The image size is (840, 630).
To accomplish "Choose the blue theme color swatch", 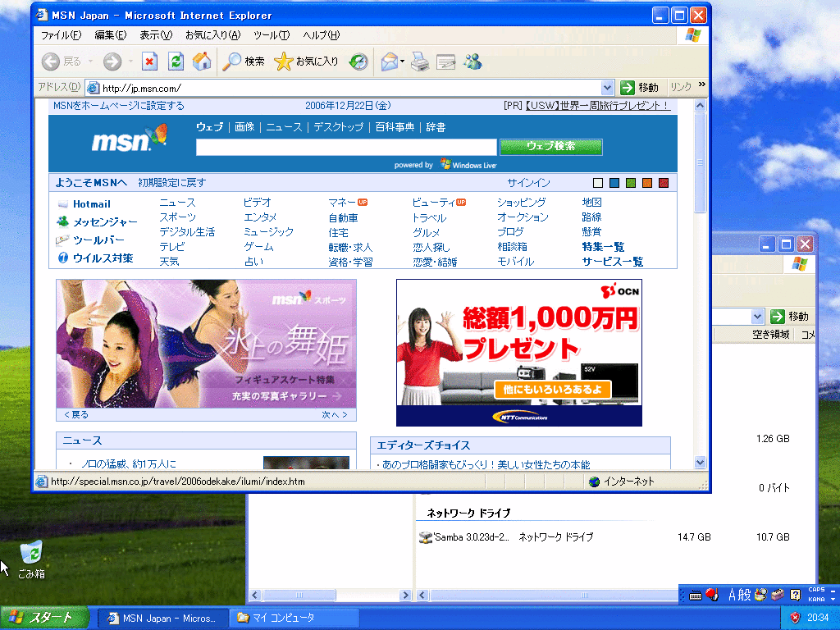I will tap(614, 183).
